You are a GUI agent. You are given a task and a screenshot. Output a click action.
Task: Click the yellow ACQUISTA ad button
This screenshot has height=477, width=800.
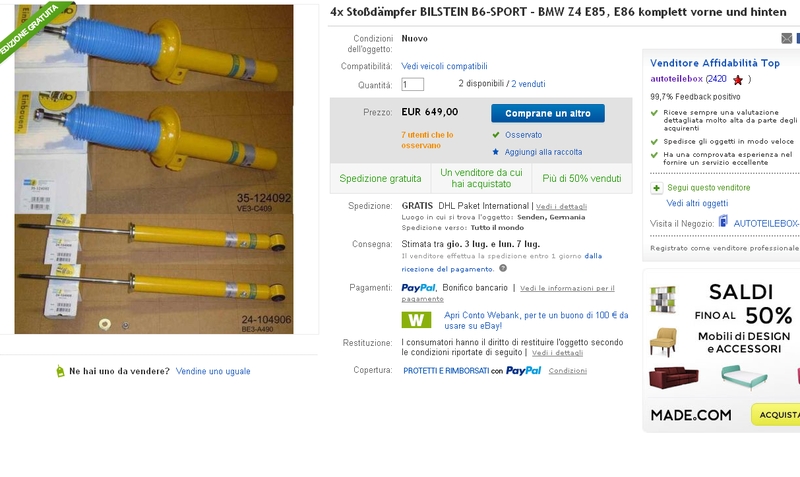pyautogui.click(x=776, y=415)
